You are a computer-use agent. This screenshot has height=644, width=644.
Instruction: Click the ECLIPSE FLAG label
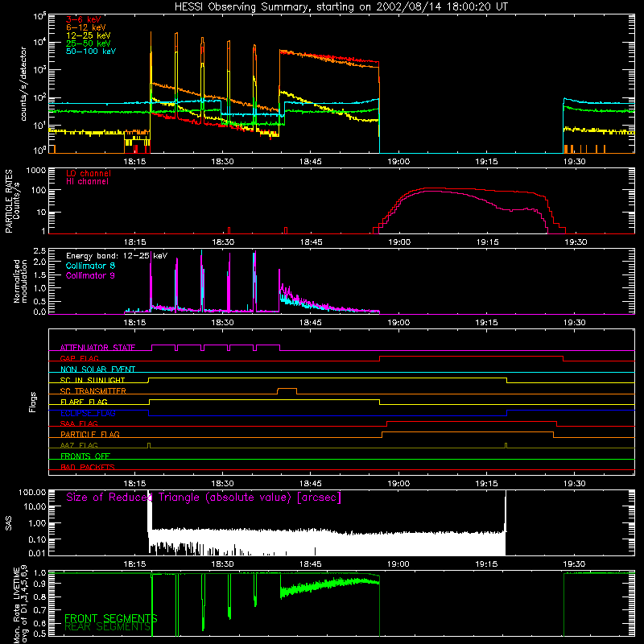point(88,413)
